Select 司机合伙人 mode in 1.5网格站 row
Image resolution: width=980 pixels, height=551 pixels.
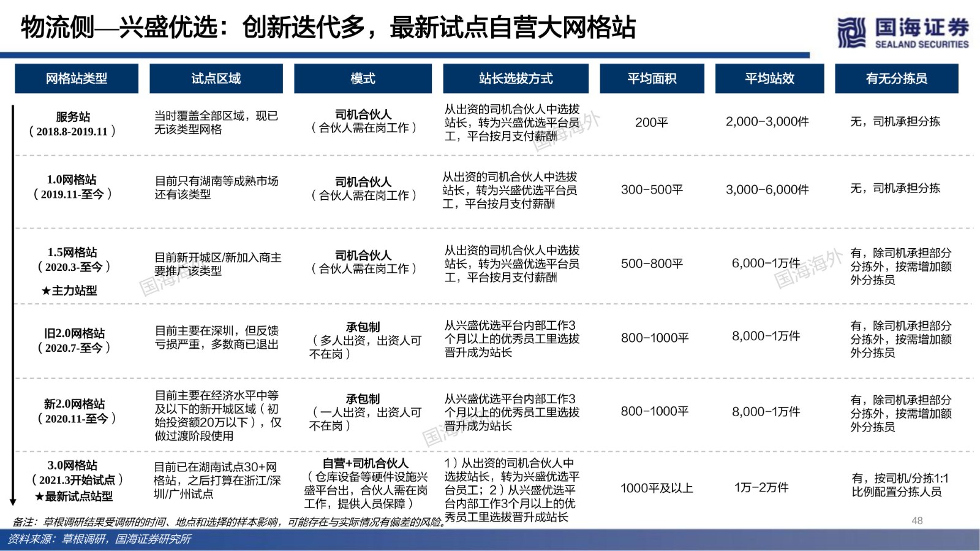click(x=363, y=262)
